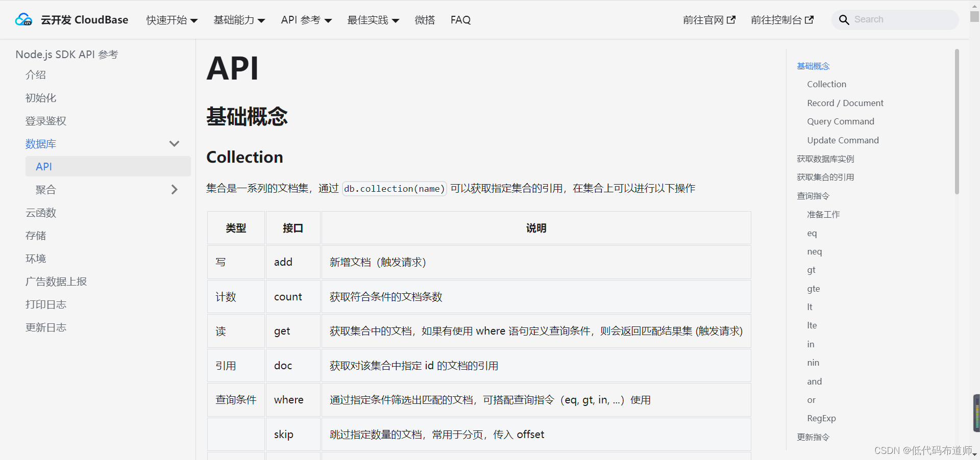Click the external link icon beside 前往控制台
980x460 pixels.
[x=809, y=19]
